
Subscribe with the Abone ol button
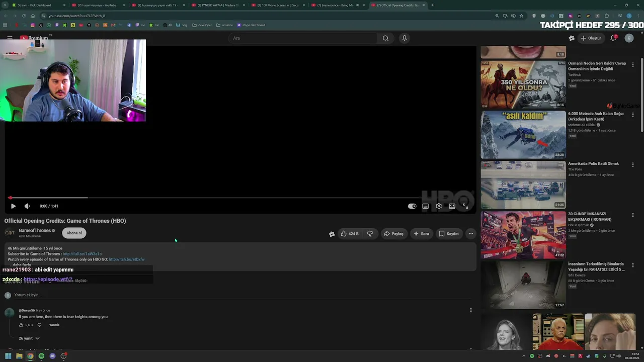(74, 233)
